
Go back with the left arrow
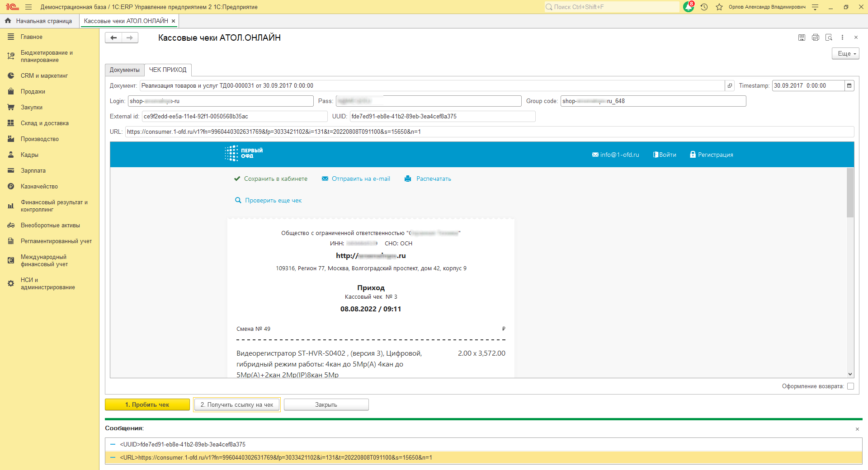pyautogui.click(x=113, y=38)
